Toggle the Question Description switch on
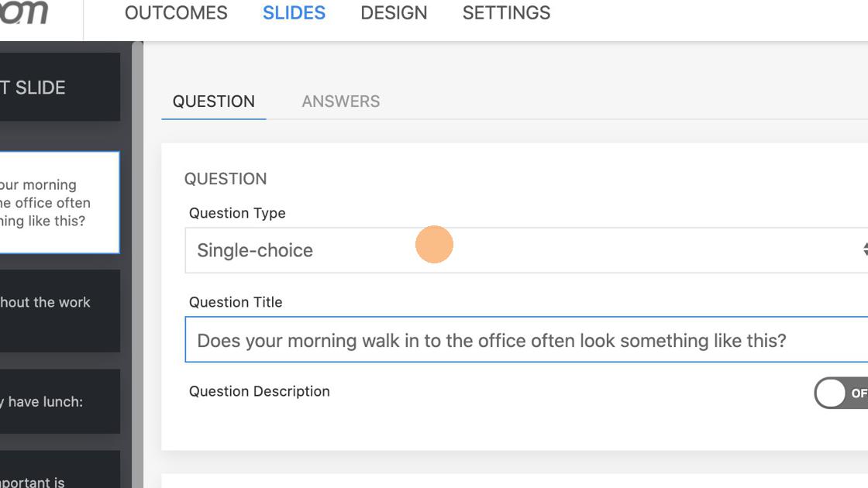The image size is (868, 488). coord(842,393)
